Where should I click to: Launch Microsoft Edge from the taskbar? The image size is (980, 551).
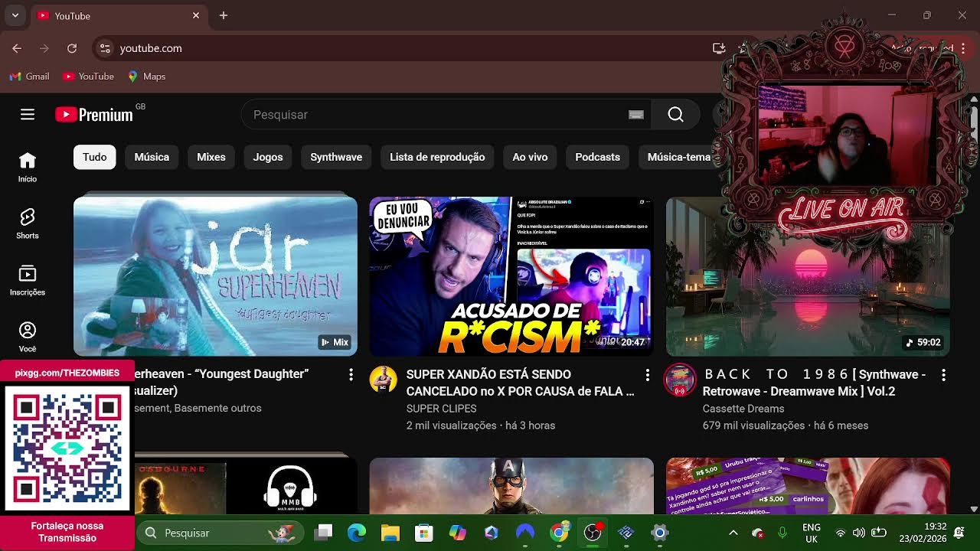coord(357,533)
